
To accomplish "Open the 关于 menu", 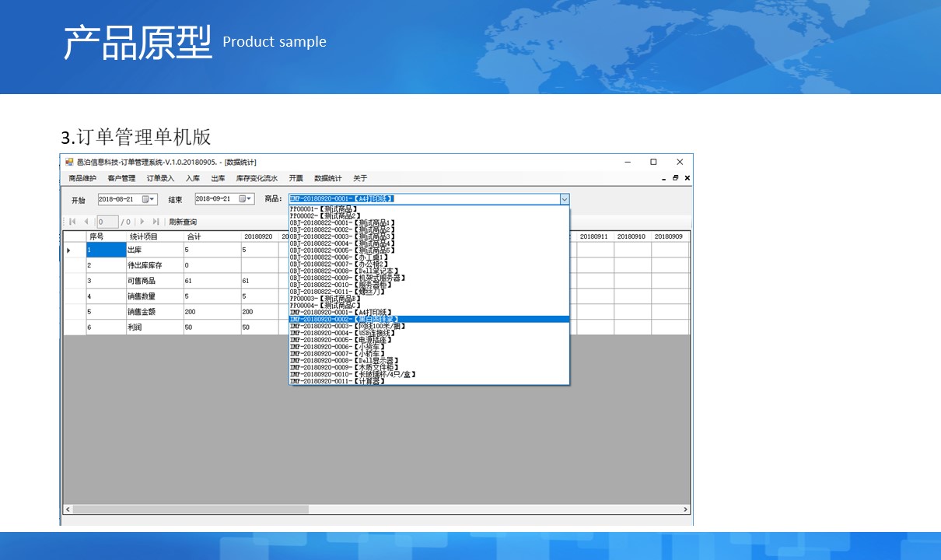I will pos(360,178).
